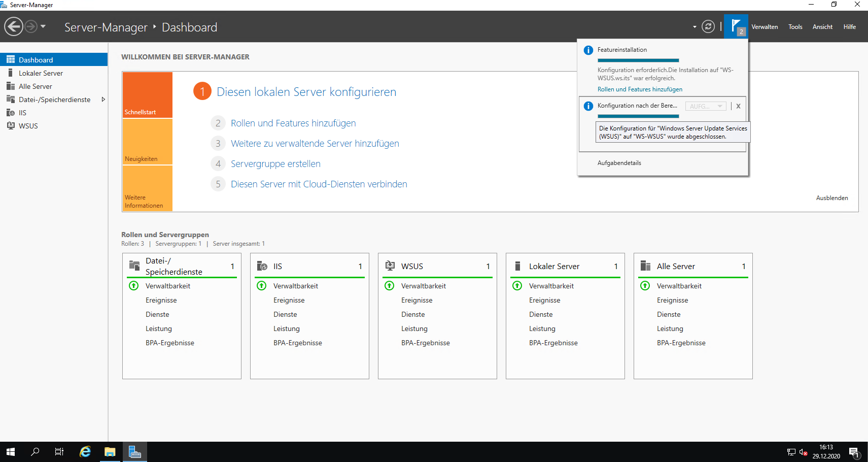Click the refresh dashboard icon

tap(708, 26)
